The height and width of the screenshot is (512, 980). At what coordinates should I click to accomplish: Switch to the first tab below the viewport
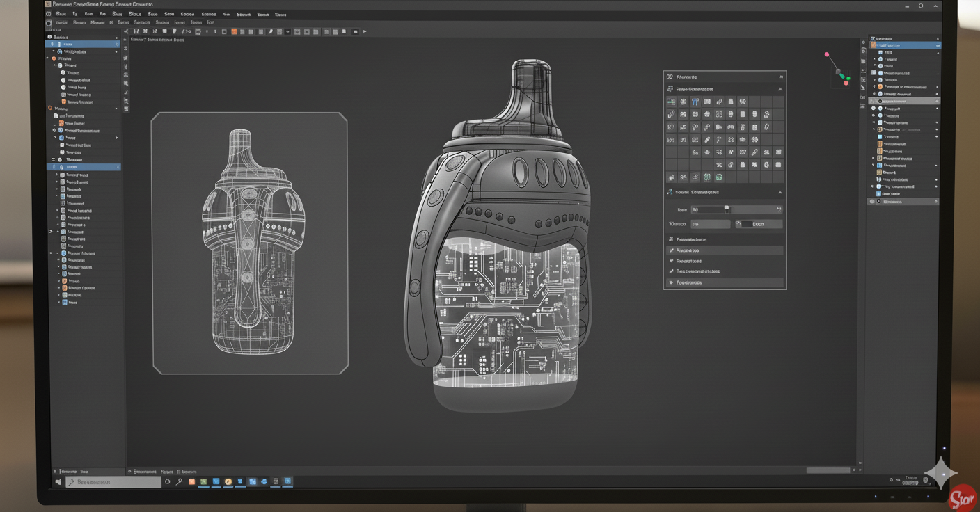click(x=144, y=472)
